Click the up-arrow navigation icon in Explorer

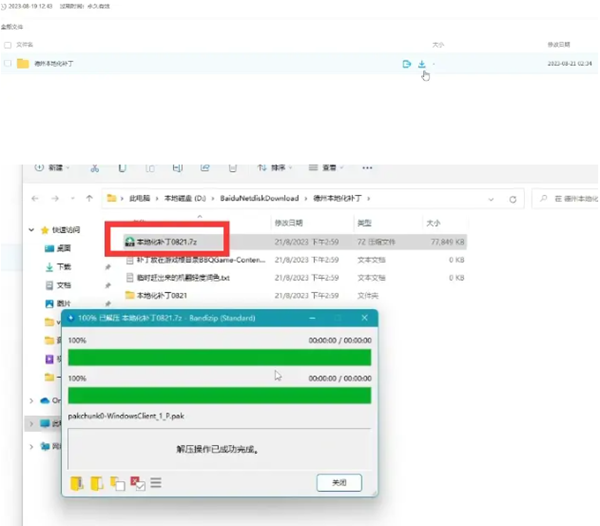click(x=90, y=198)
